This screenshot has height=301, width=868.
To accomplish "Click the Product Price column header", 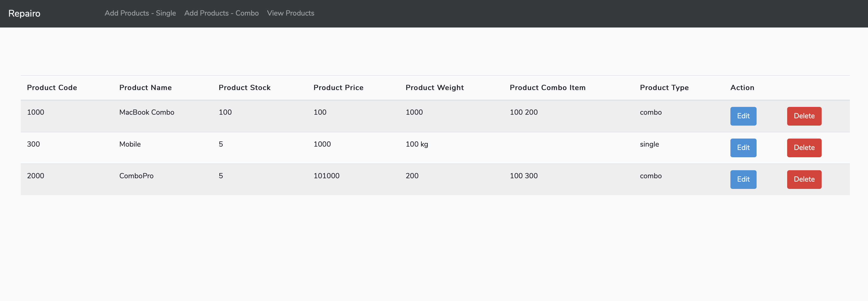I will (x=338, y=87).
